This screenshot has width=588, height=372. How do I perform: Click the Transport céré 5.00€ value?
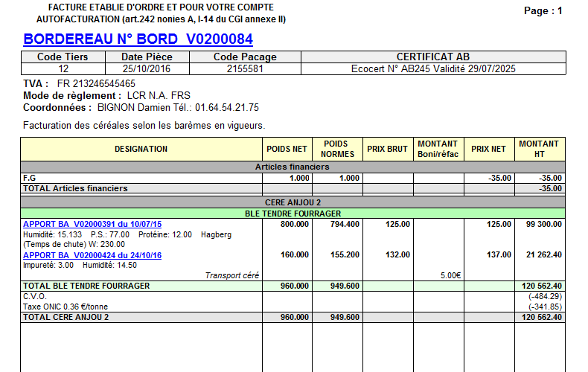(x=450, y=275)
